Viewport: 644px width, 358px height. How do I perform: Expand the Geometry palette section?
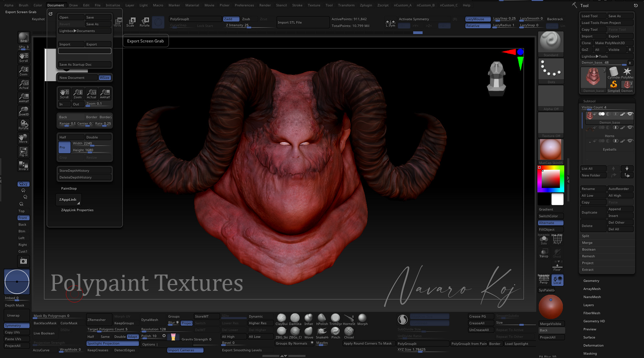point(591,281)
